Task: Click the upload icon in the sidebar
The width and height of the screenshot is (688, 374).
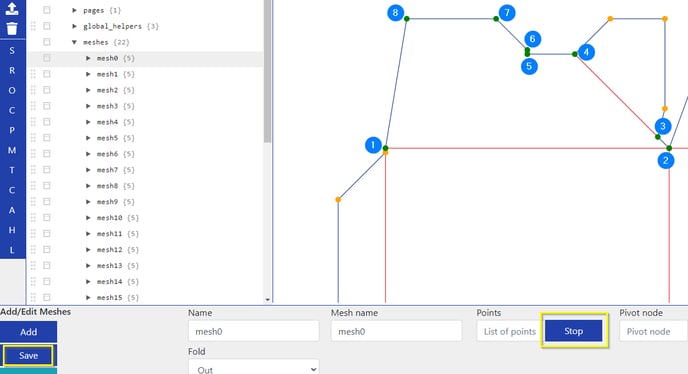Action: click(x=12, y=8)
